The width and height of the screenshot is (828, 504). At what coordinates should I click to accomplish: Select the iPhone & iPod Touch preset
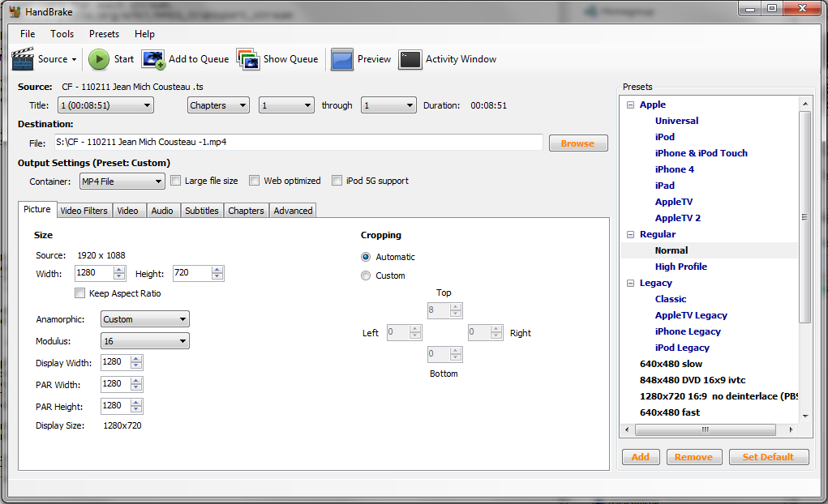[701, 153]
